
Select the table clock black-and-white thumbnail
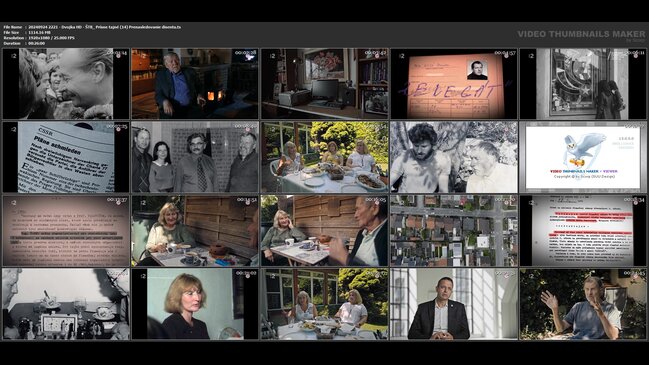point(66,304)
